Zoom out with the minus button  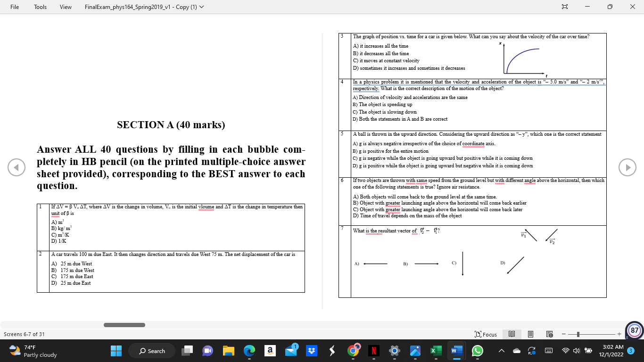(x=564, y=334)
